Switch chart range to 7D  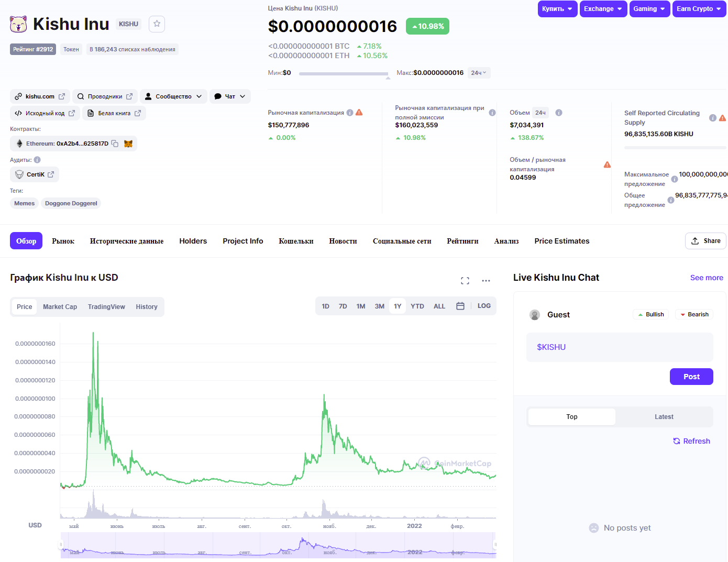pos(343,306)
